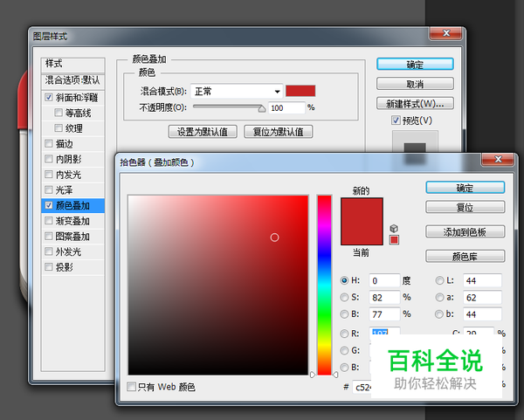Select the Lab a radio button
This screenshot has height=420, width=524.
pyautogui.click(x=439, y=297)
